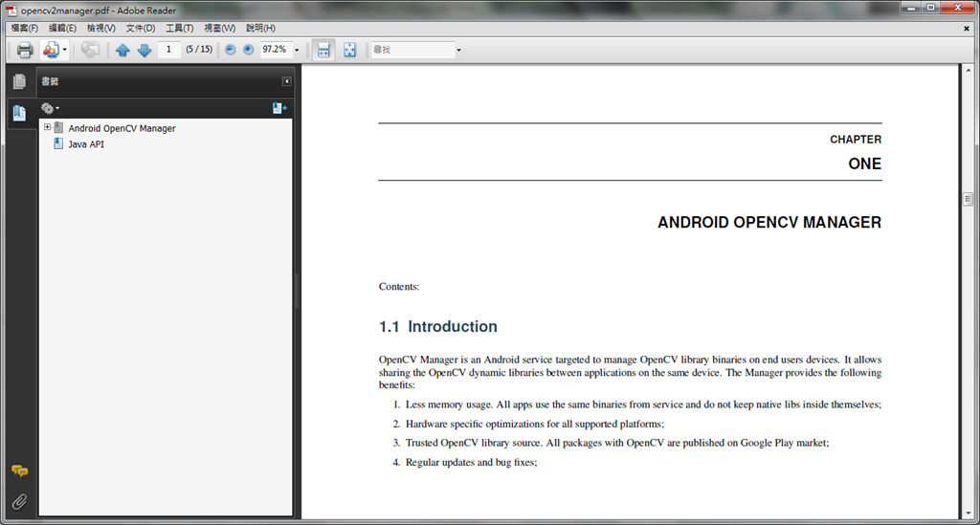Viewport: 980px width, 525px height.
Task: Click the find text search field
Action: tap(412, 50)
